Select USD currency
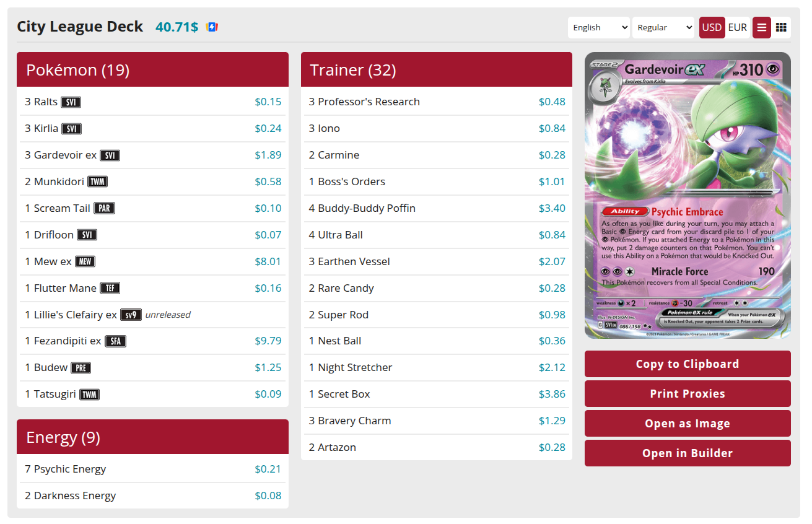Viewport: 812px width, 524px height. (x=712, y=27)
